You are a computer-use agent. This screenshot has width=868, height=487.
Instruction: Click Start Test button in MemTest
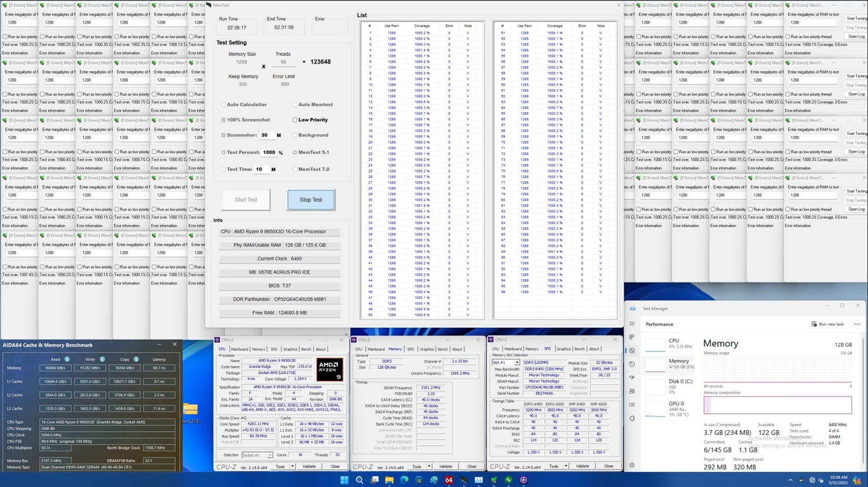246,200
